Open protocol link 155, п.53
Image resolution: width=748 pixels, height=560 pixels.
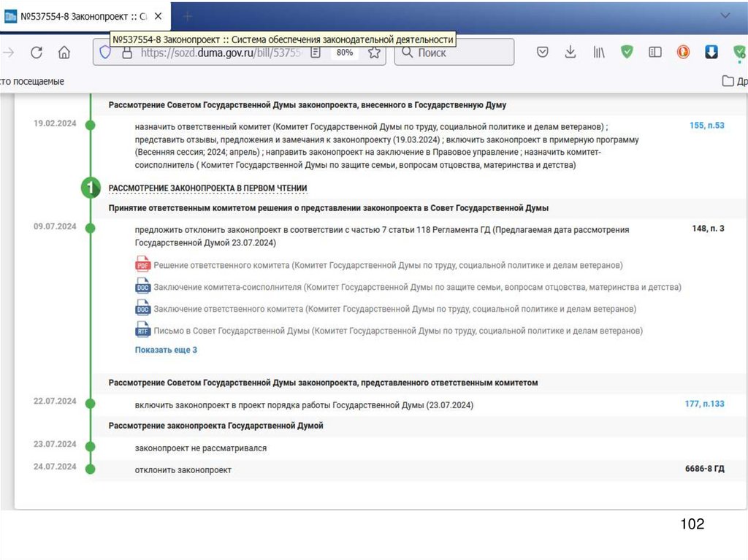pos(706,126)
